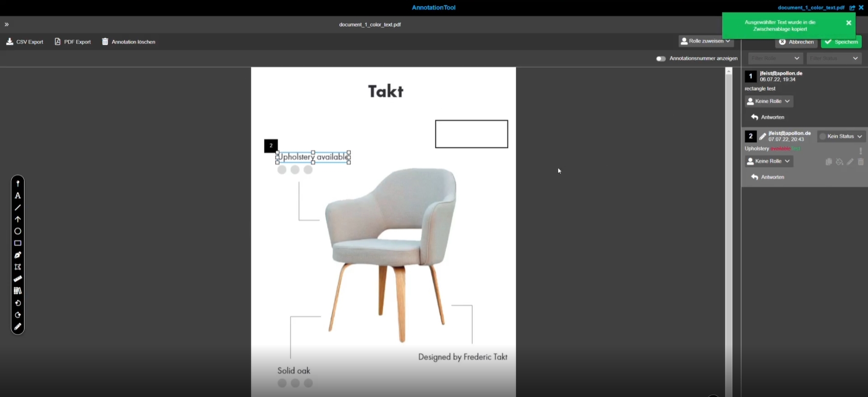Open the Rolle zuweisen dropdown
The height and width of the screenshot is (397, 868).
pyautogui.click(x=706, y=41)
